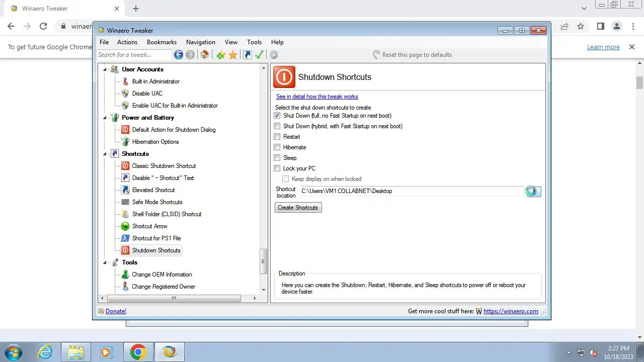Click the Search for a tweak field
This screenshot has height=362, width=644.
(134, 55)
